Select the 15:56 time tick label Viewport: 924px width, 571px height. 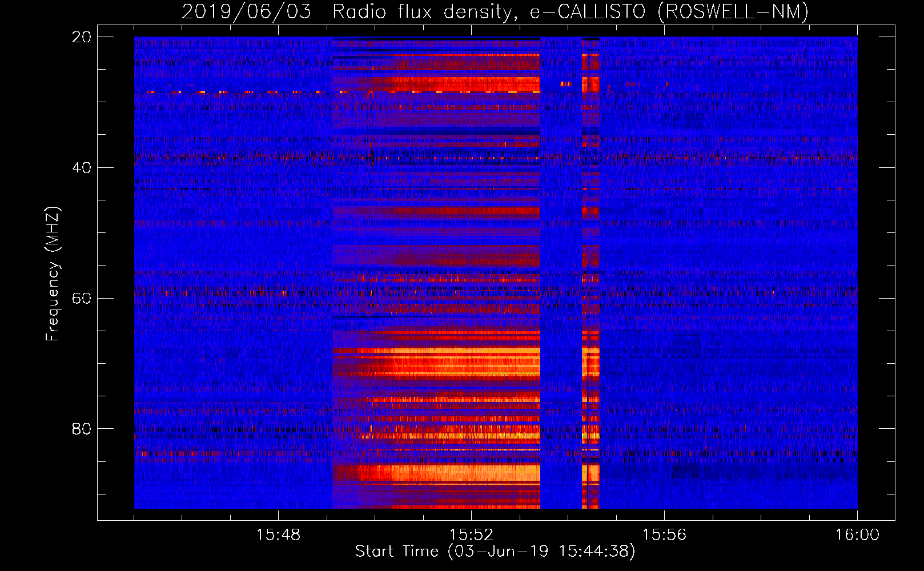click(x=664, y=535)
